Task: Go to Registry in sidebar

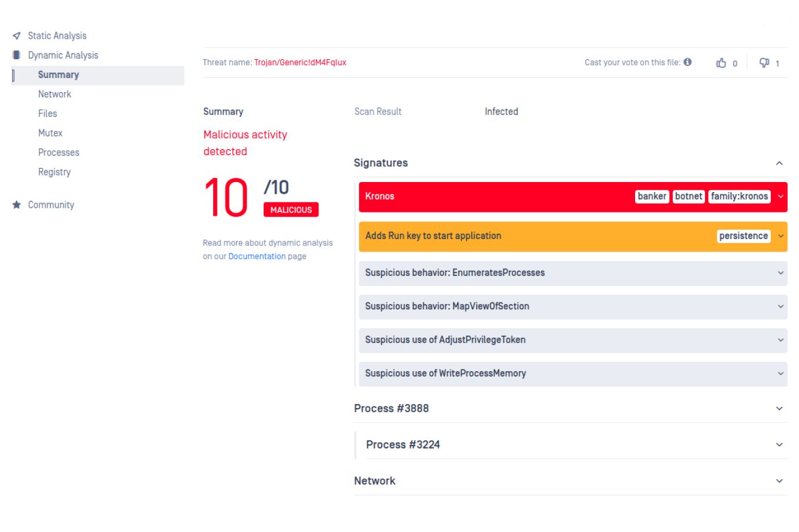Action: (x=54, y=171)
